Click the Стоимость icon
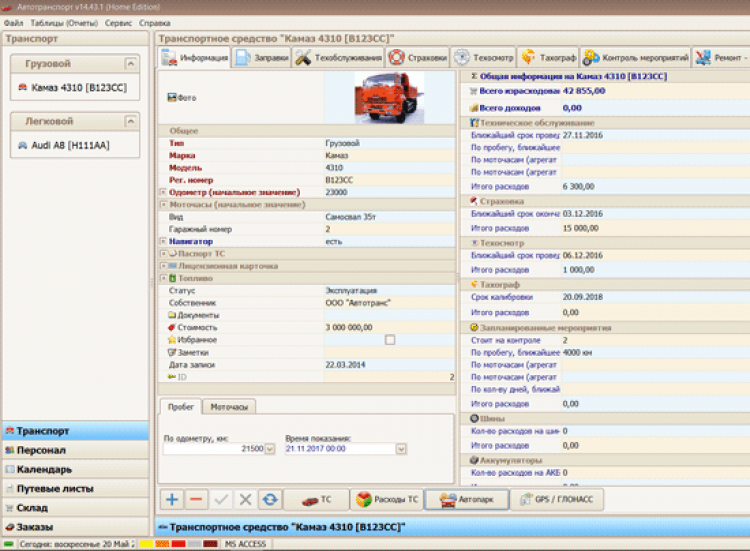The height and width of the screenshot is (551, 750). [172, 328]
